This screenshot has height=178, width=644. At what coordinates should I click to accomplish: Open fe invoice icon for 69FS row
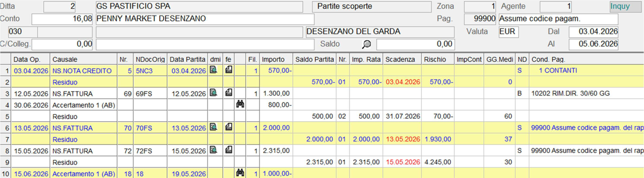(x=228, y=93)
